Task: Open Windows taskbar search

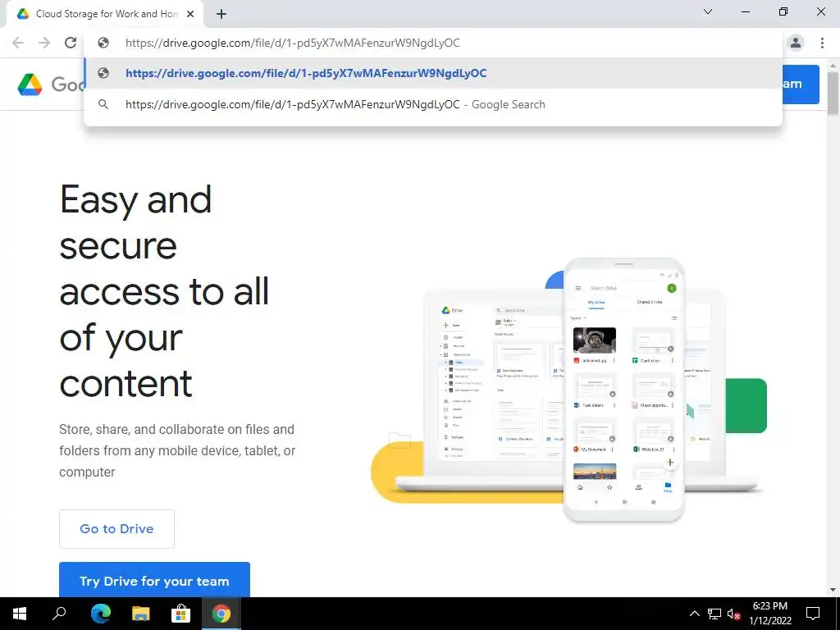Action: (59, 614)
